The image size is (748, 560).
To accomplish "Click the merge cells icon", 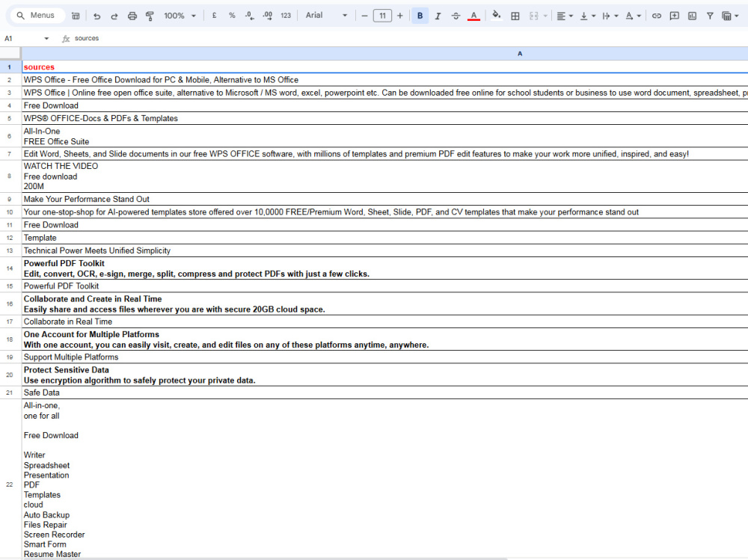I will click(534, 16).
